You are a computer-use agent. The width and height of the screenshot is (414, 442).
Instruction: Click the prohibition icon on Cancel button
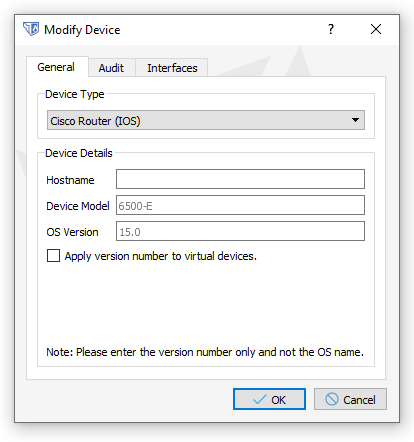coord(332,399)
